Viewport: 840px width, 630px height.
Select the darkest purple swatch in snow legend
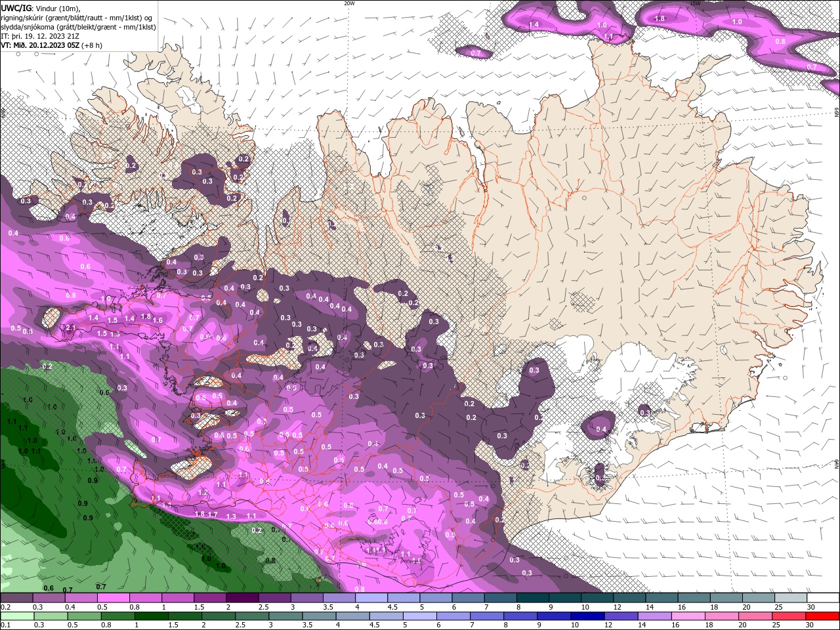(x=242, y=598)
